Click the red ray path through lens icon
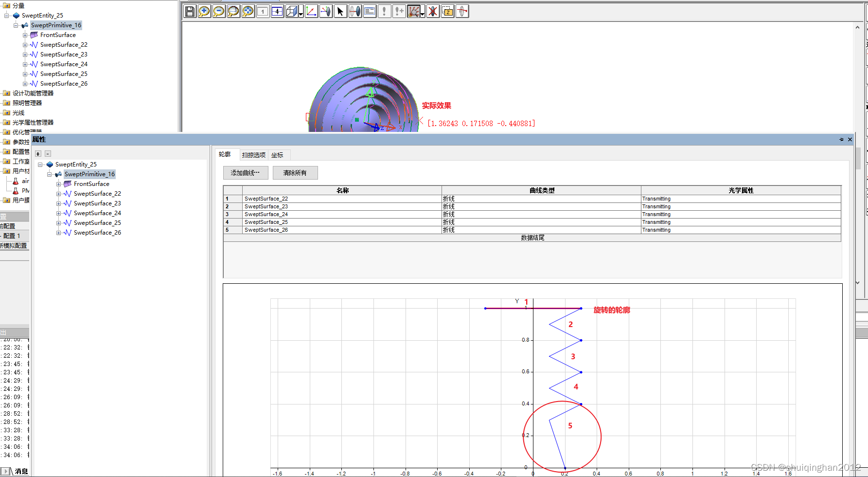The image size is (868, 477). point(462,11)
